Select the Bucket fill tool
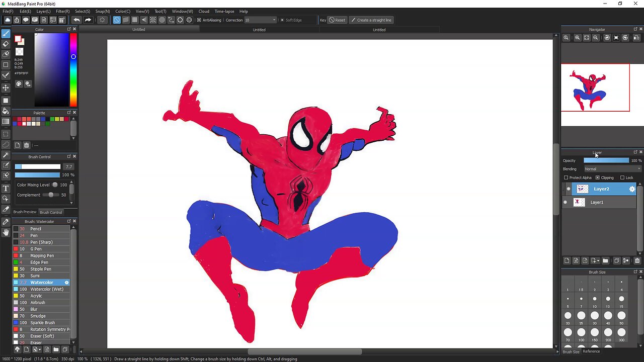The height and width of the screenshot is (362, 644). pos(6,111)
